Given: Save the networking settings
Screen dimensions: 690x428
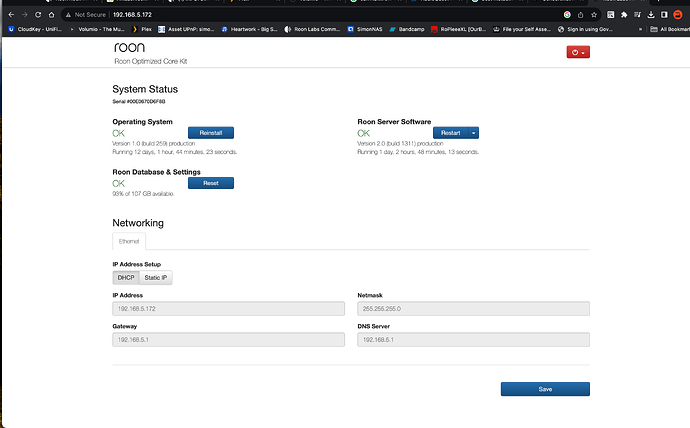Looking at the screenshot, I should (x=545, y=389).
